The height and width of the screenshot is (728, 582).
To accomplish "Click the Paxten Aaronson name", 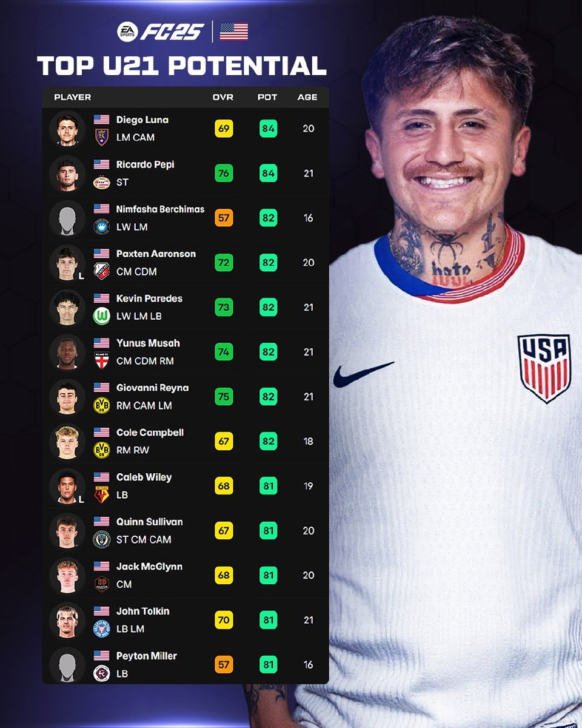I will click(x=156, y=254).
